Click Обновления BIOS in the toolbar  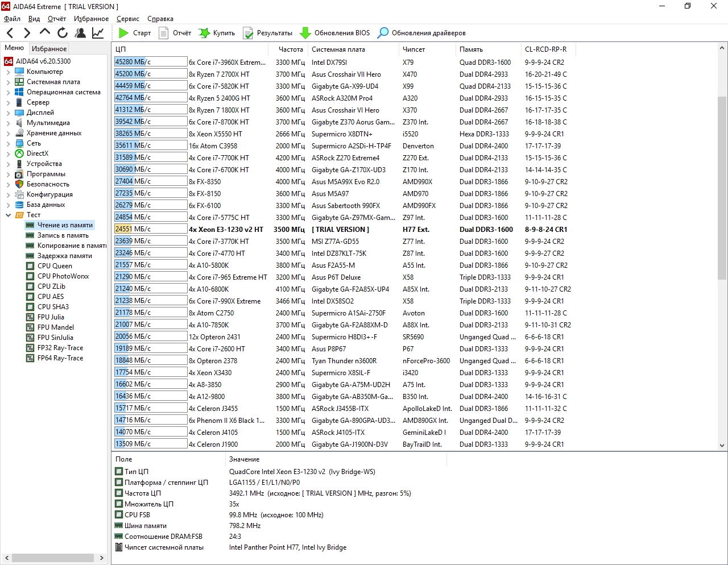click(x=335, y=33)
